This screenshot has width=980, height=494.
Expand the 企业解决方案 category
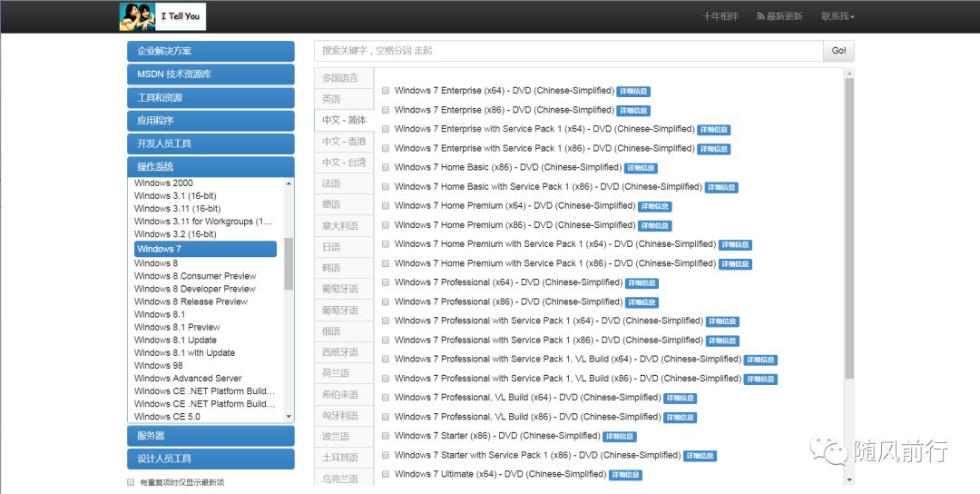(x=211, y=51)
